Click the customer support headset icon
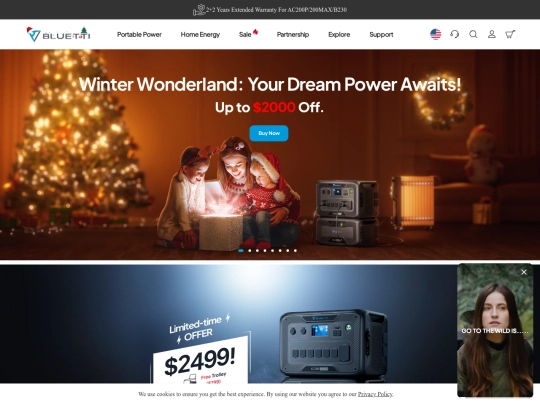Image resolution: width=540 pixels, height=405 pixels. click(455, 34)
